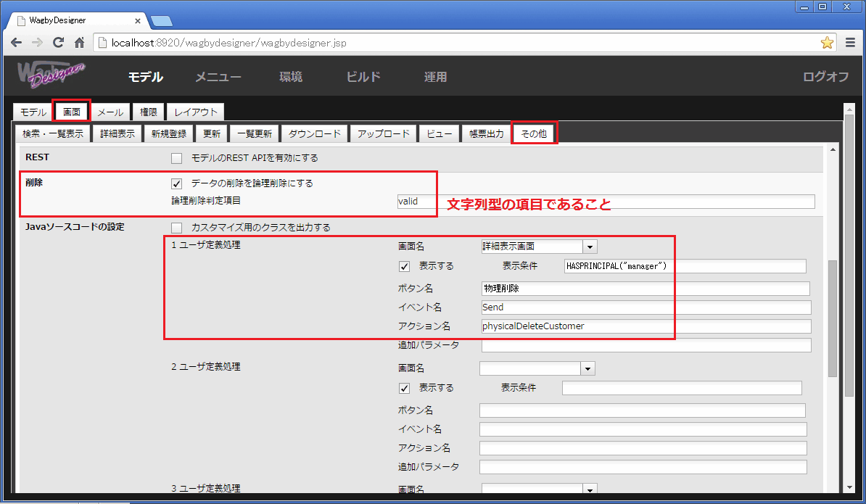866x504 pixels.
Task: Click the REST section label
Action: click(x=37, y=157)
